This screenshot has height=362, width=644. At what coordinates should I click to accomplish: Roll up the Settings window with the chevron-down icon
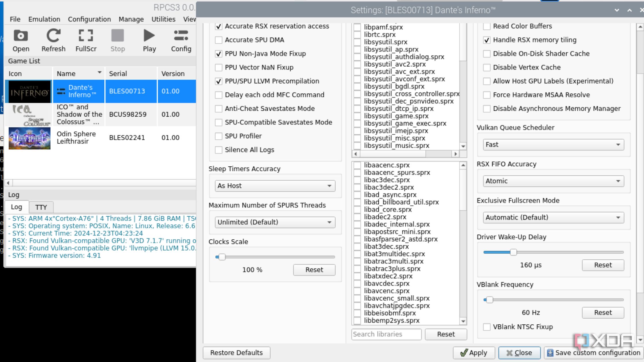pyautogui.click(x=617, y=10)
